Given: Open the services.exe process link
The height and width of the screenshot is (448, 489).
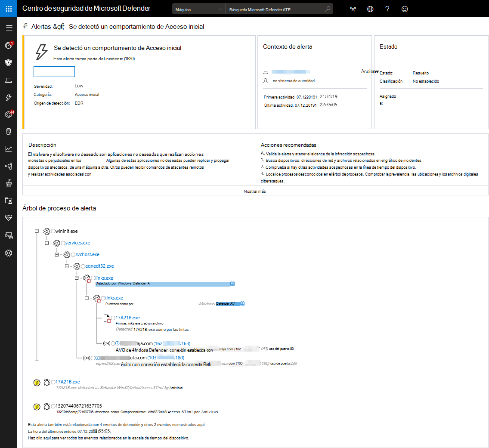Looking at the screenshot, I should click(77, 243).
